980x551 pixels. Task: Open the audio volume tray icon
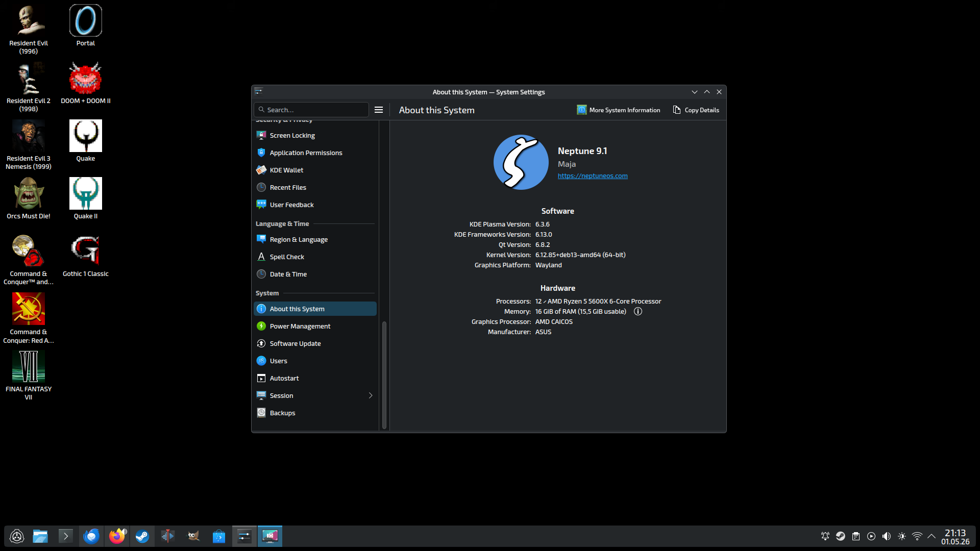(887, 536)
